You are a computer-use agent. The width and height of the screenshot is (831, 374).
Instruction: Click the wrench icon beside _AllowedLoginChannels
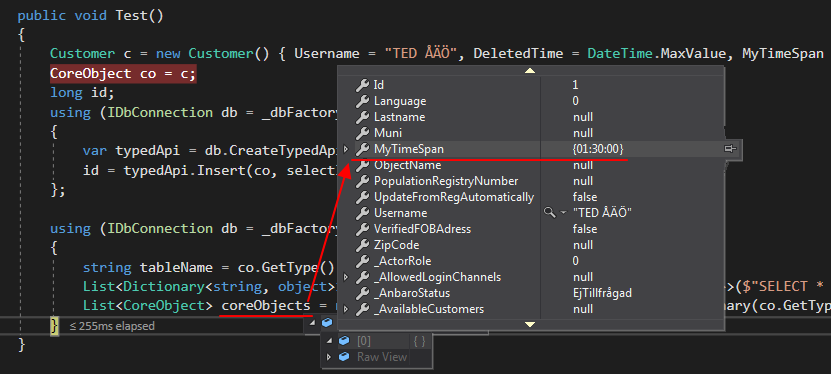coord(363,277)
